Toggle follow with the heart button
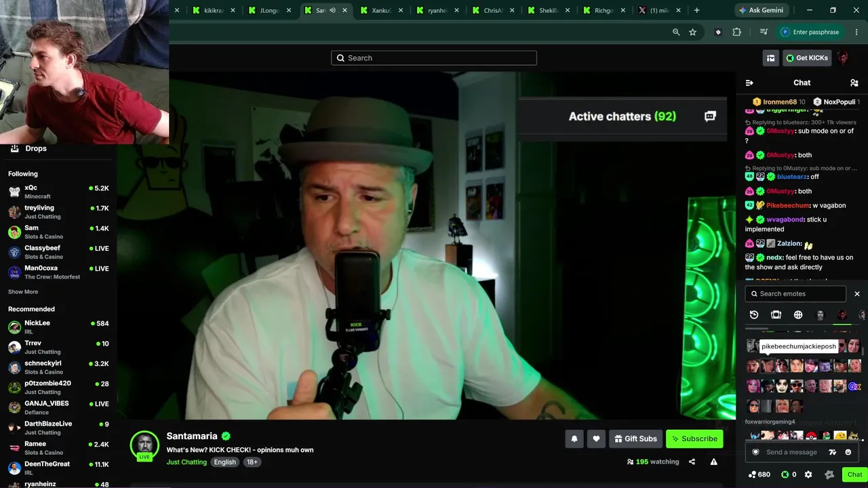Image resolution: width=868 pixels, height=488 pixels. [x=596, y=439]
